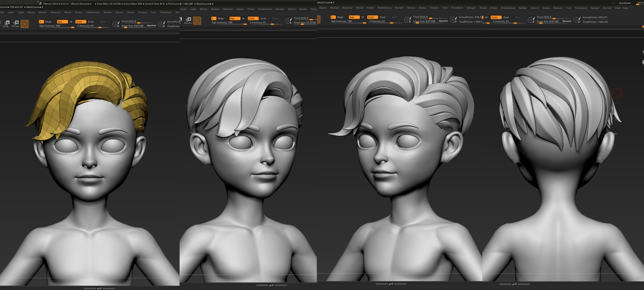
Task: Expand bottom tray arrows under back-view panel
Action: pyautogui.click(x=514, y=284)
